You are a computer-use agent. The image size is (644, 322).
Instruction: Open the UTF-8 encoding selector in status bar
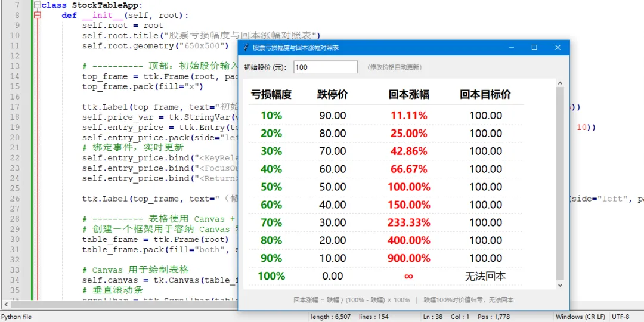click(620, 317)
